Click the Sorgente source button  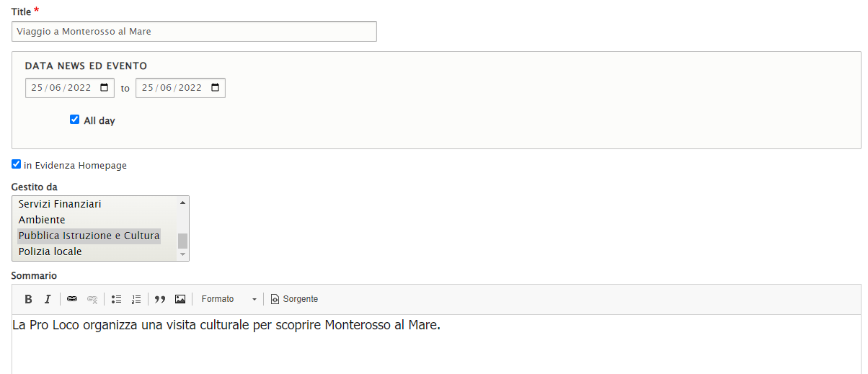tap(294, 299)
